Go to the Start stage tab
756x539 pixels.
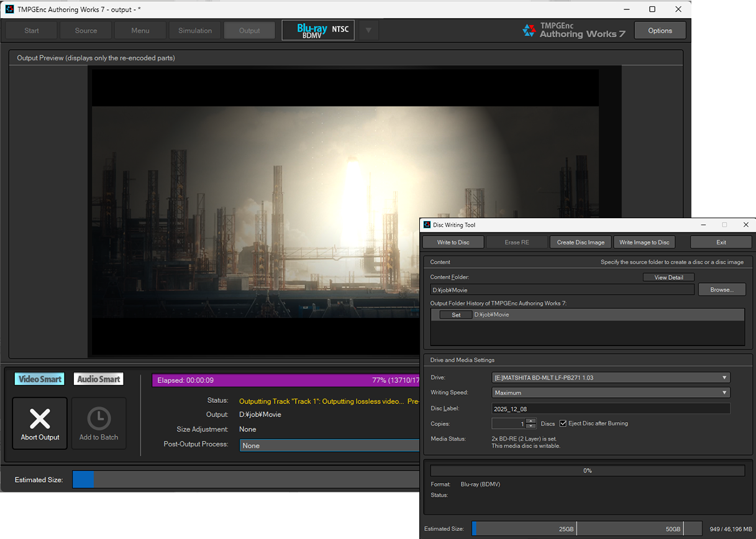pyautogui.click(x=32, y=30)
